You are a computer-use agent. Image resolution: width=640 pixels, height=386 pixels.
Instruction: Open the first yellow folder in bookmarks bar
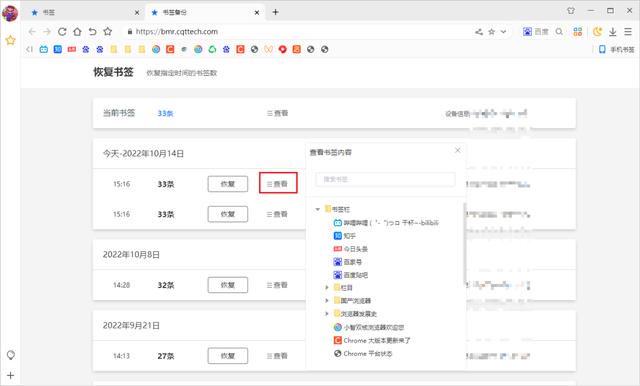tap(114, 49)
